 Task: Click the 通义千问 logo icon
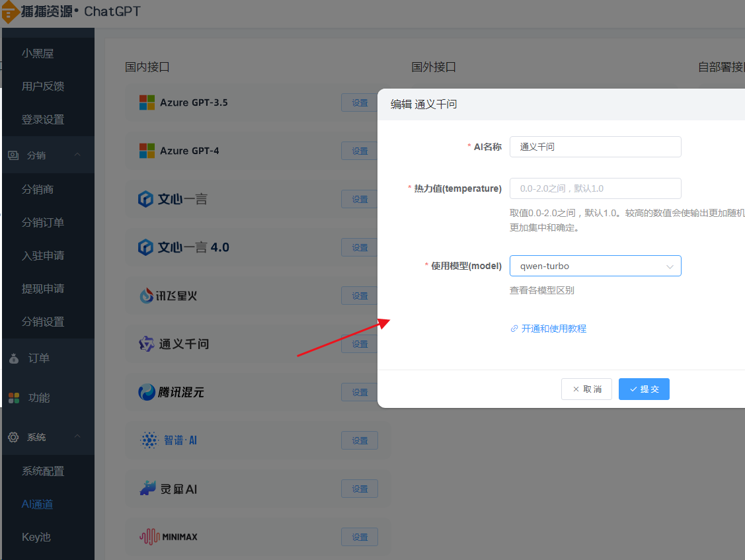coord(146,344)
